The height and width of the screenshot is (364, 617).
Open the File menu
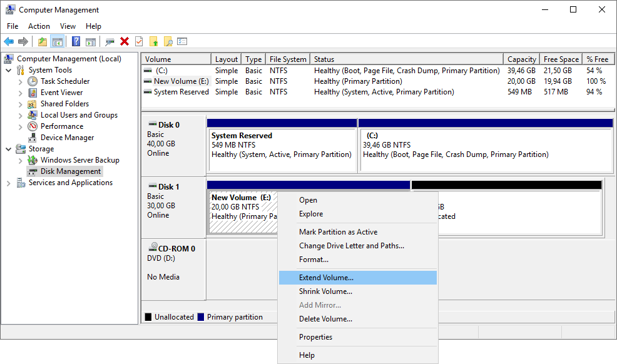tap(13, 26)
